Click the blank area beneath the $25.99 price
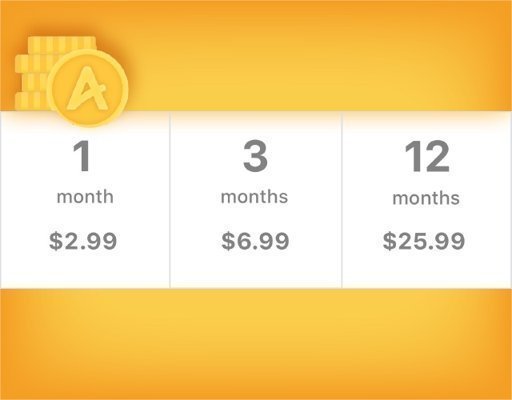 point(427,270)
